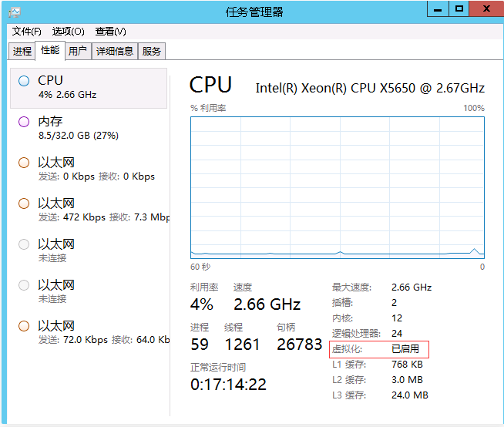
Task: Switch to the 进程 tab
Action: point(22,51)
